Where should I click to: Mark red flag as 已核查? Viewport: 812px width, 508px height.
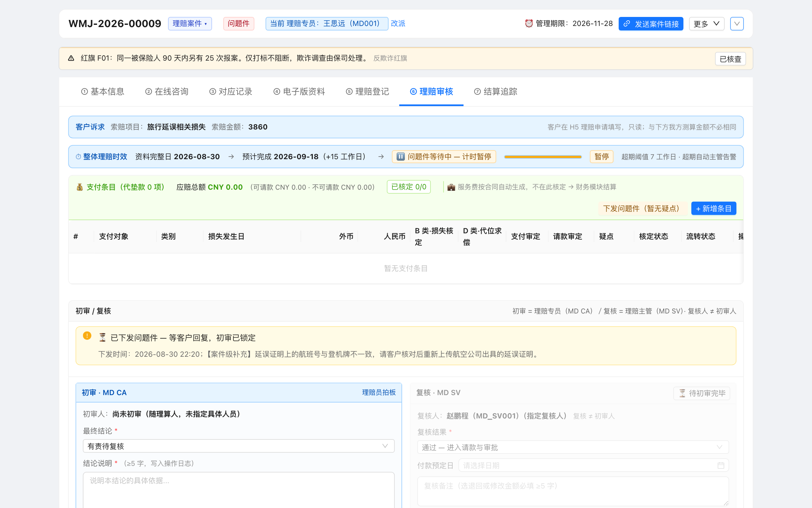click(730, 59)
